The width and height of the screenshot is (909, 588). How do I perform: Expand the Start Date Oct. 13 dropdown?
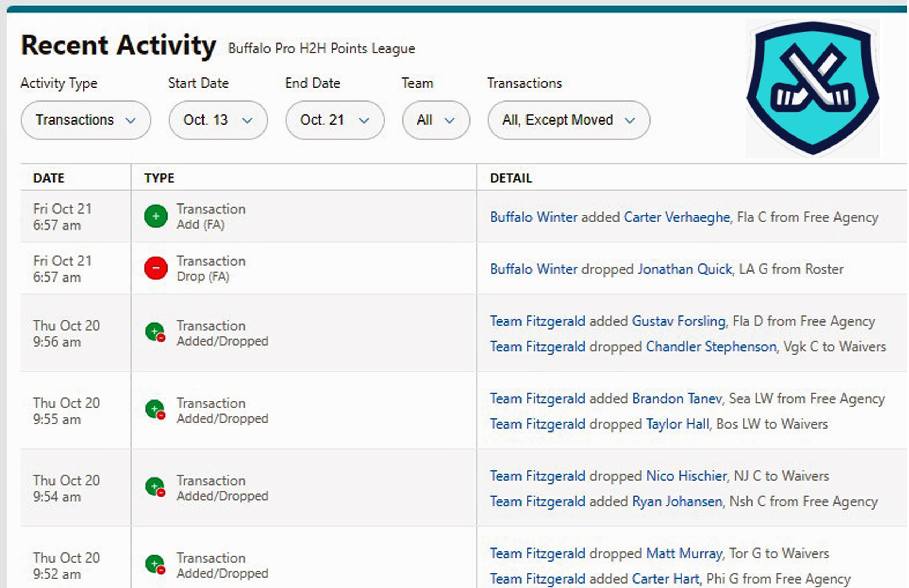tap(218, 120)
